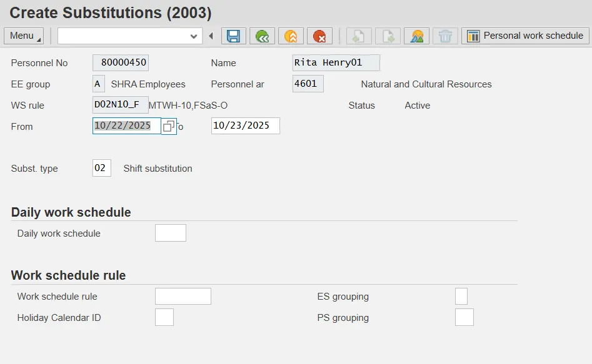Viewport: 592px width, 364px height.
Task: Click the To date field 10/23/2025
Action: [245, 125]
